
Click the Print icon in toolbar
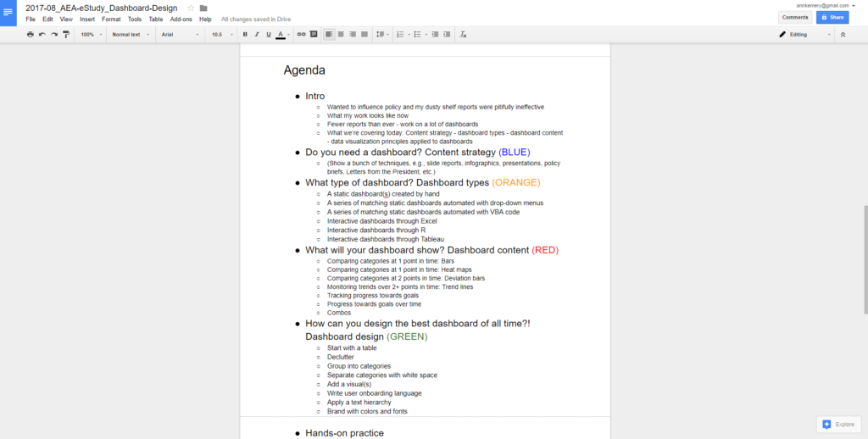pyautogui.click(x=31, y=35)
